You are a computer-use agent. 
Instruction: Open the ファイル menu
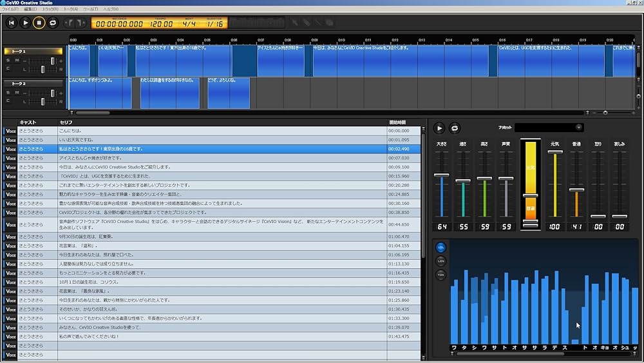pos(11,9)
